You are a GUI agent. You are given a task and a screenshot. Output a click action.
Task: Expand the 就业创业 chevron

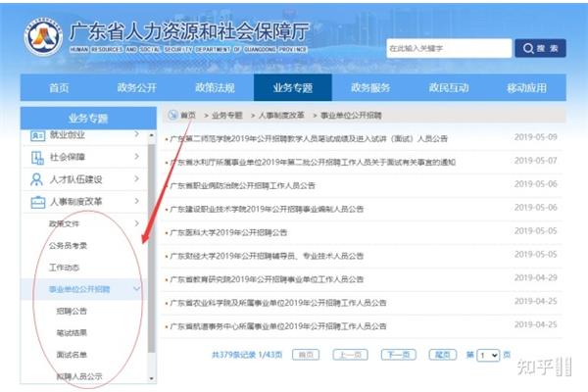136,134
